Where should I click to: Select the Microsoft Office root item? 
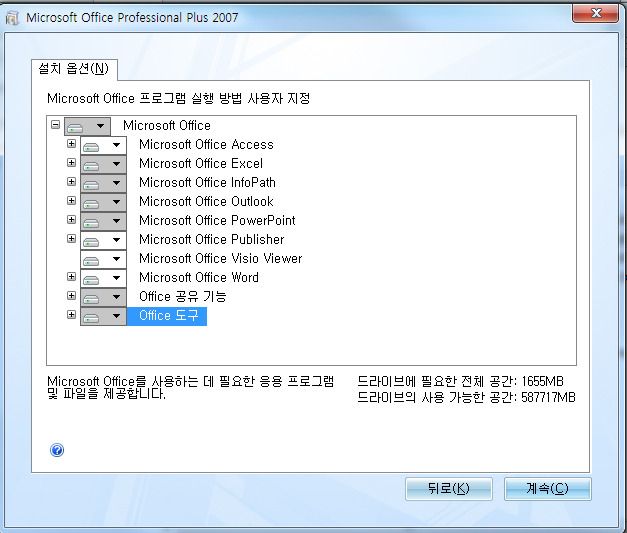tap(167, 126)
